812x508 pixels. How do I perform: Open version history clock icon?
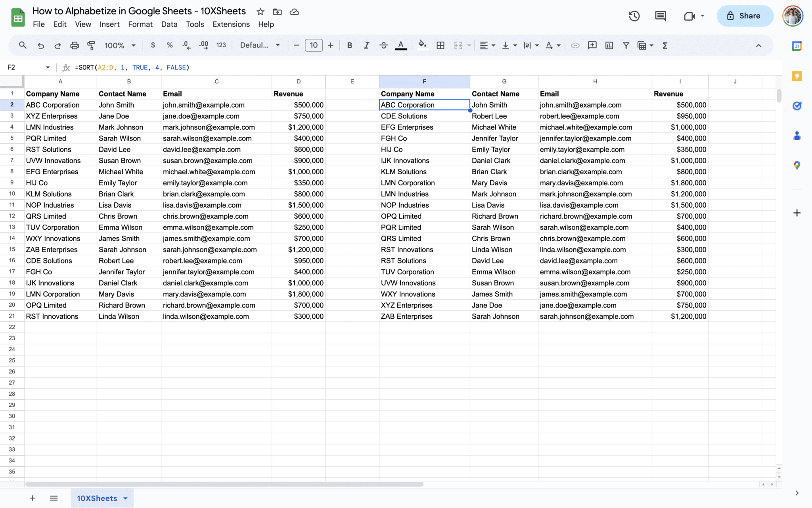(634, 16)
